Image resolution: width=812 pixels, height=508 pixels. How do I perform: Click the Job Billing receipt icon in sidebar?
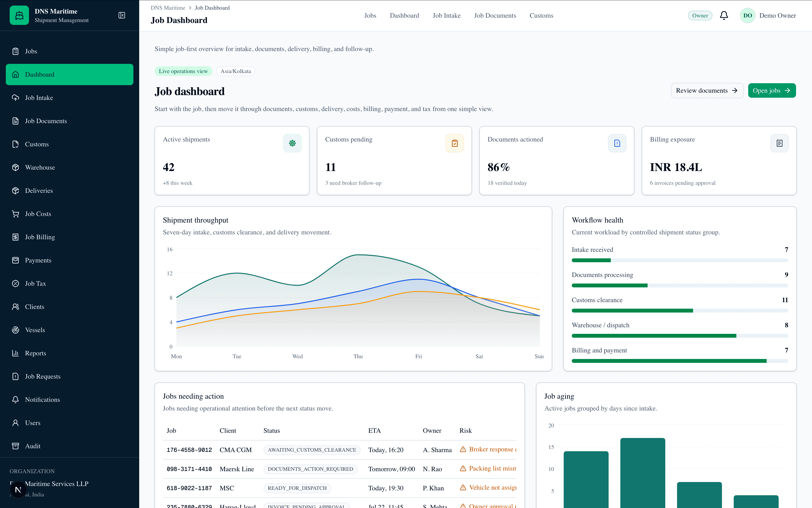[15, 237]
